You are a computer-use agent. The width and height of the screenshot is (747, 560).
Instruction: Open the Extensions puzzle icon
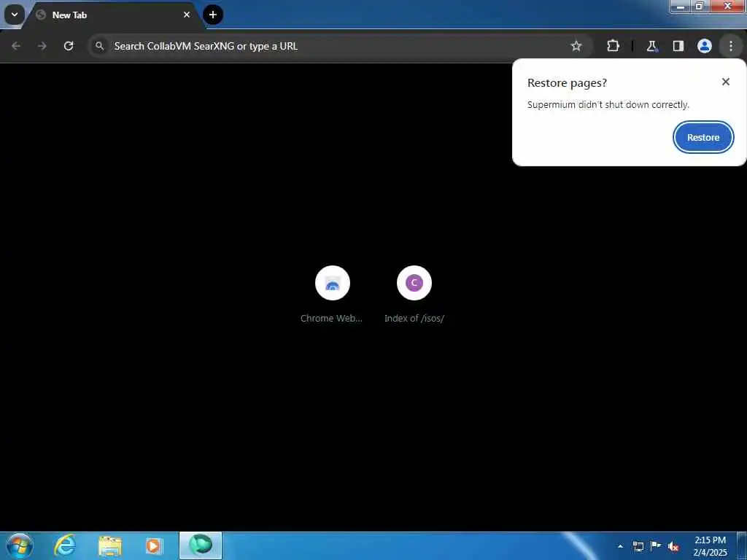pos(613,46)
